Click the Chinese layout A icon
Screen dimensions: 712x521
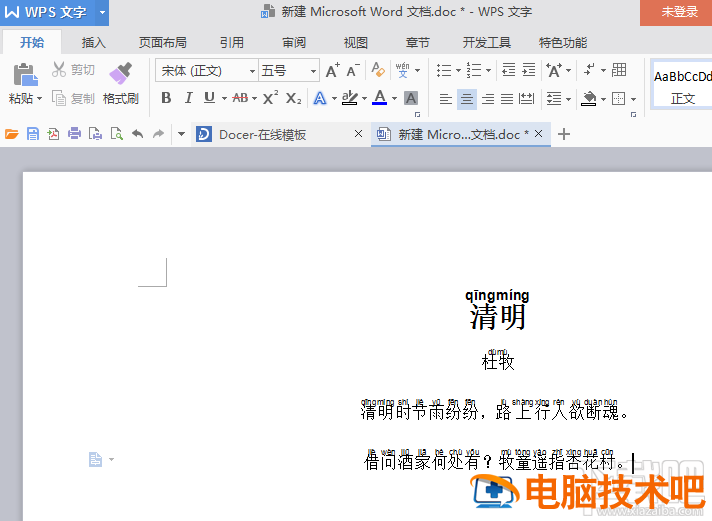pyautogui.click(x=554, y=70)
